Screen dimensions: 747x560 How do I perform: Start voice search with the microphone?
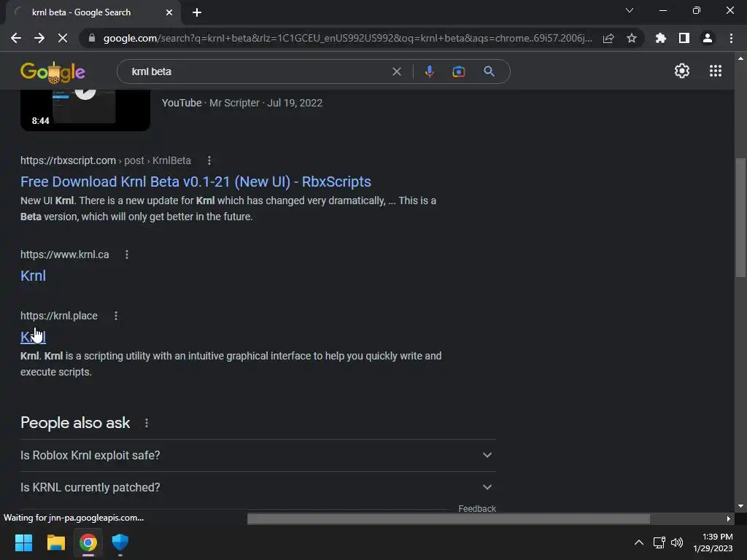(x=429, y=71)
